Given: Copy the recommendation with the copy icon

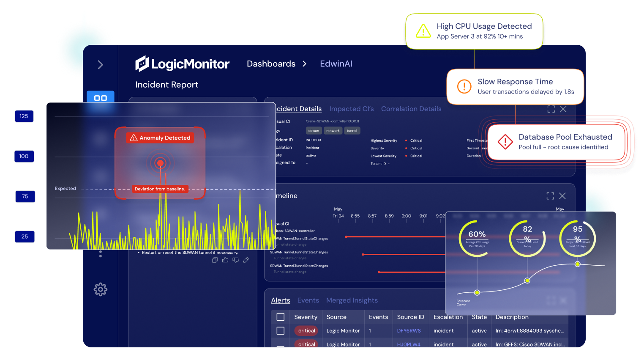Looking at the screenshot, I should pyautogui.click(x=215, y=260).
